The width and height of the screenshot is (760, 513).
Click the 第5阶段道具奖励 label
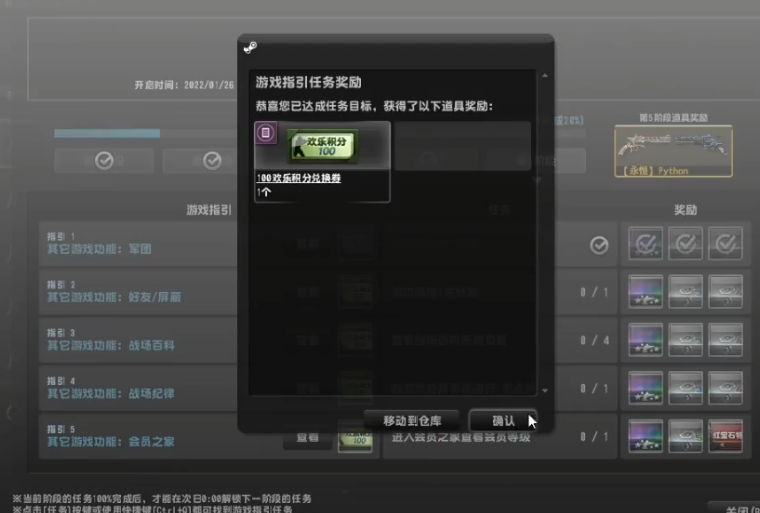click(673, 118)
